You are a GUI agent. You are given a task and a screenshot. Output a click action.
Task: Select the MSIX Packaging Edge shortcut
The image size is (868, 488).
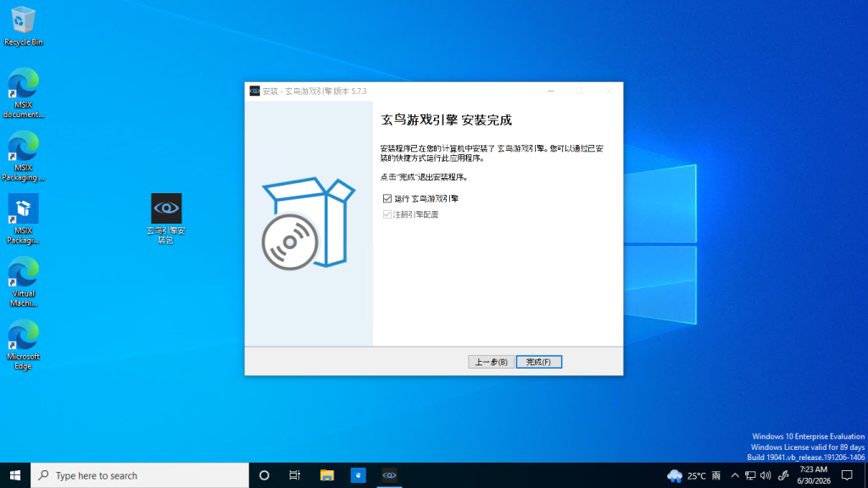pyautogui.click(x=23, y=156)
